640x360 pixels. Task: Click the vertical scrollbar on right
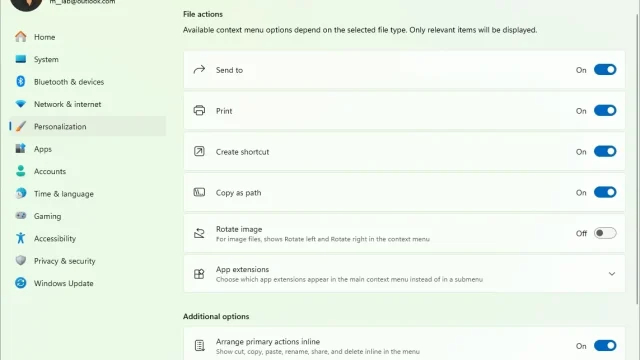(x=637, y=159)
